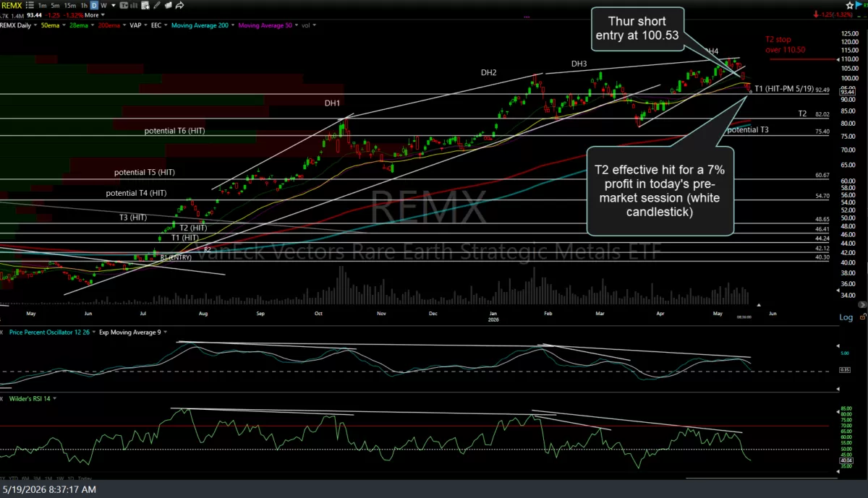Click the T1 (HIT-PM 5/19) label
Screen dimensions: 868x498
(783, 89)
